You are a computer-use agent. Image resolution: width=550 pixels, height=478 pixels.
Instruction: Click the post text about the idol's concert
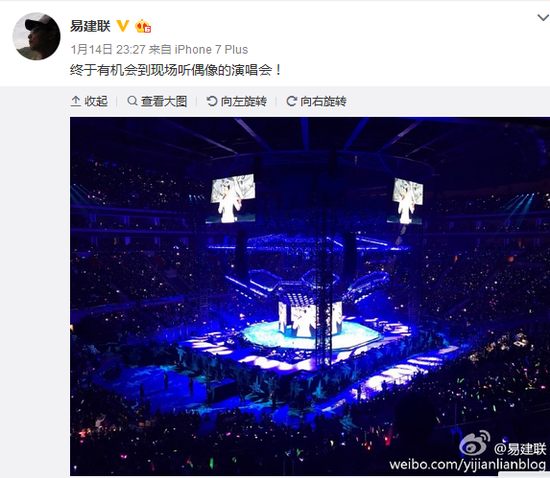point(176,70)
